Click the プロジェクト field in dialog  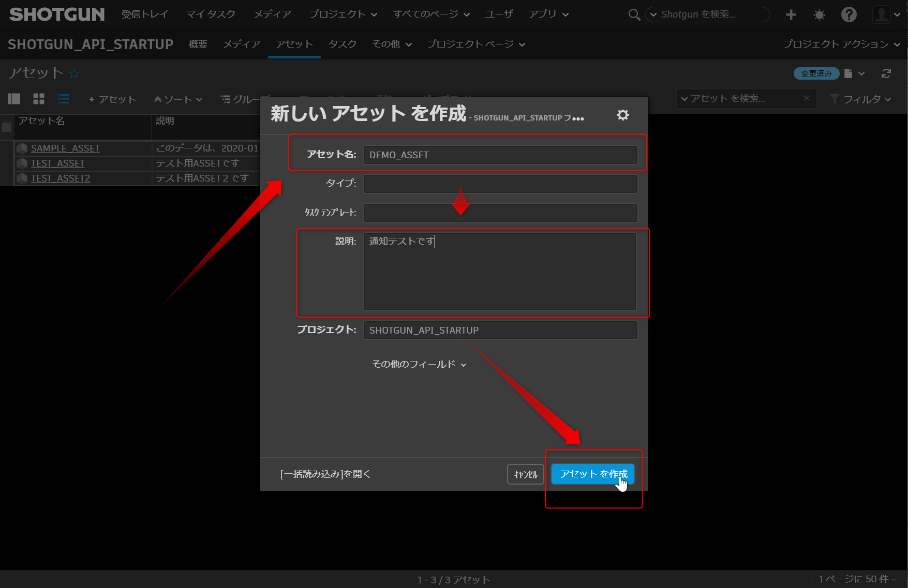click(x=501, y=330)
